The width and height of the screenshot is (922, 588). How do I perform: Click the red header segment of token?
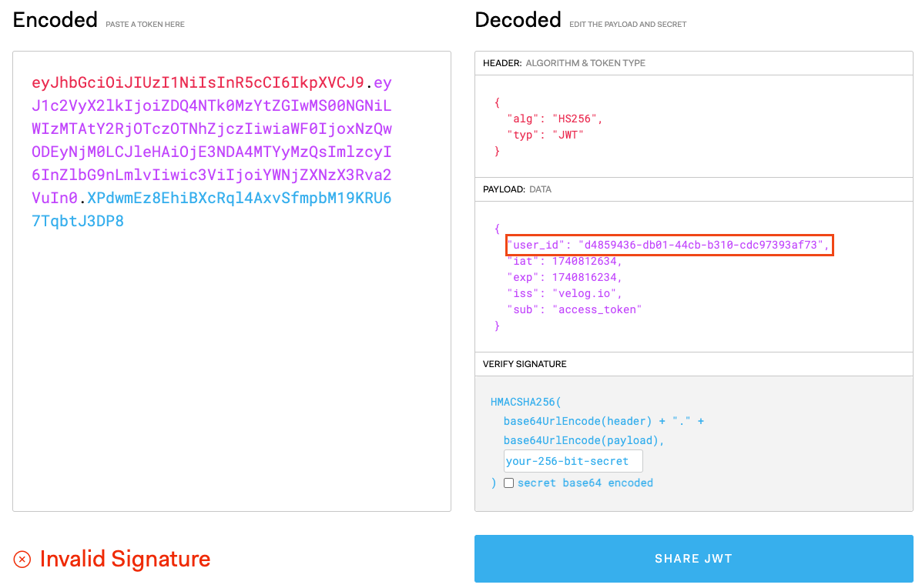coord(197,82)
